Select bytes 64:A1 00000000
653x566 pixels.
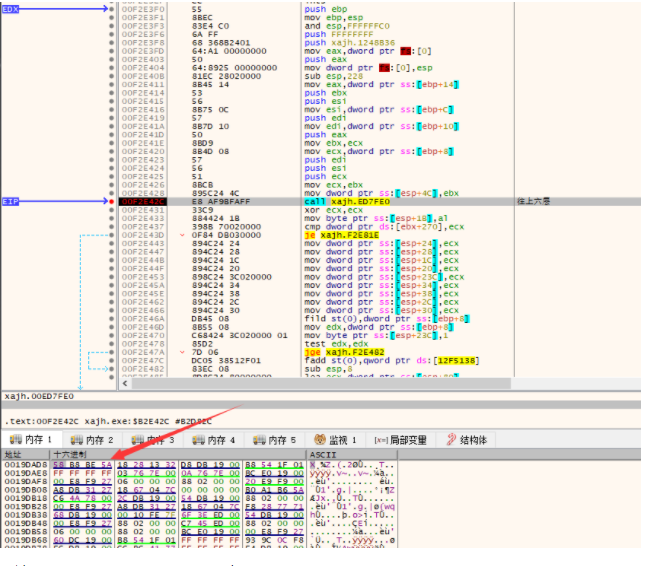pos(229,51)
